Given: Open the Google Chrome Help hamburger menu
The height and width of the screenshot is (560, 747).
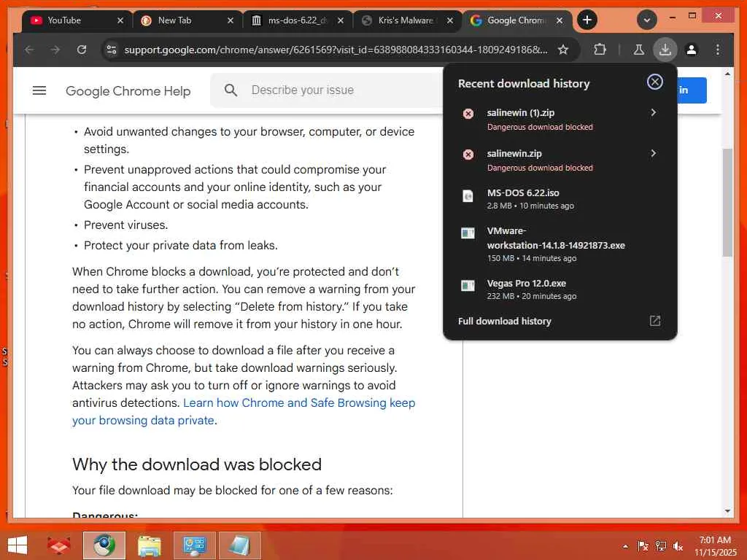Looking at the screenshot, I should tap(39, 90).
